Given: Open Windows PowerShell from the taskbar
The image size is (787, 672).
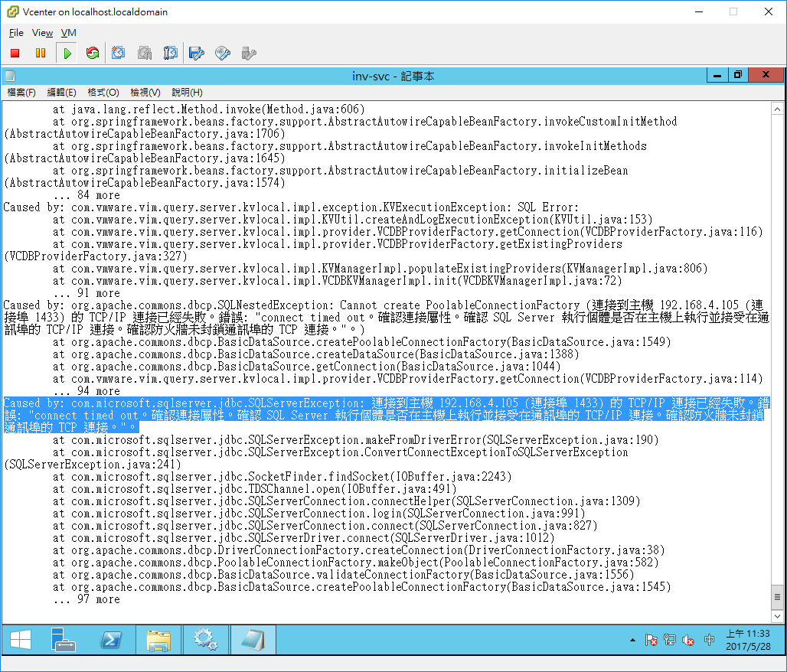Looking at the screenshot, I should [111, 640].
